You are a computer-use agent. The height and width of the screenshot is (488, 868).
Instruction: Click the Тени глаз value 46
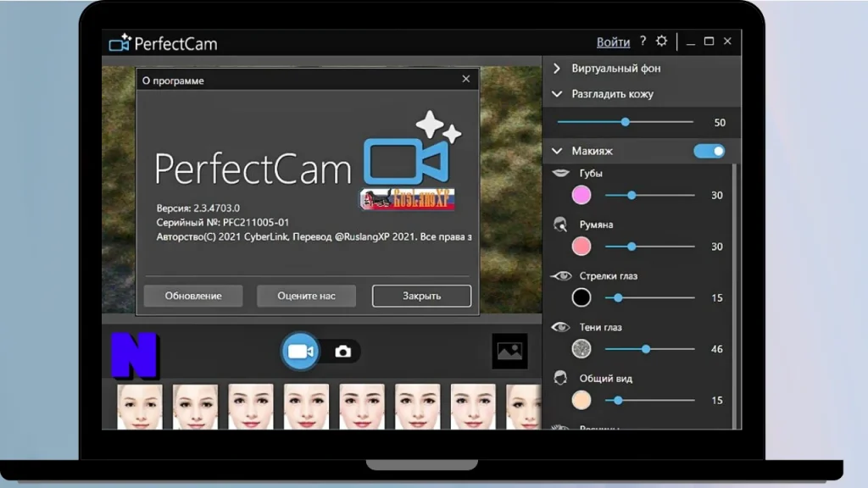[x=717, y=349]
